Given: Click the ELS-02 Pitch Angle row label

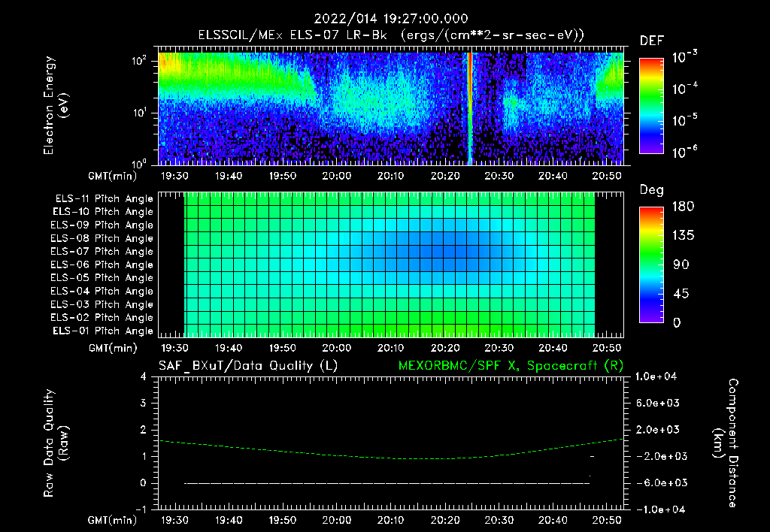Looking at the screenshot, I should (x=102, y=318).
